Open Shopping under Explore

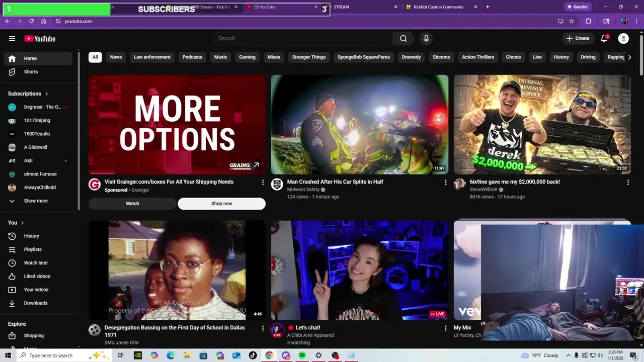click(38, 335)
